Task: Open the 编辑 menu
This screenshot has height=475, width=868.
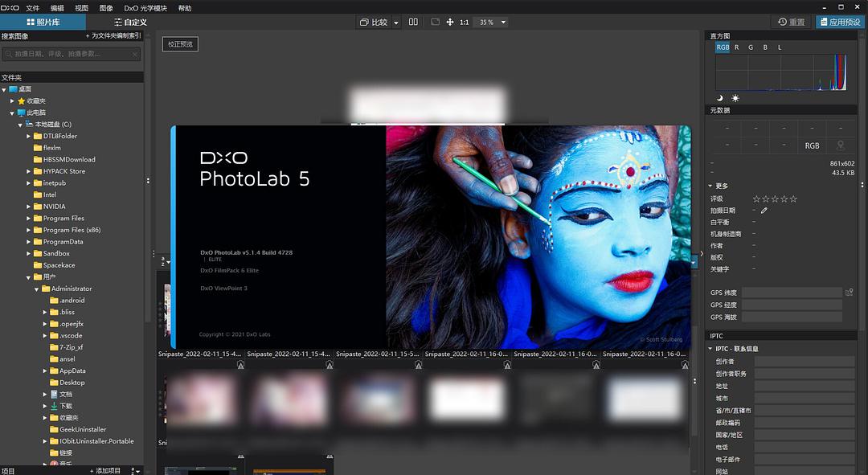Action: point(57,8)
